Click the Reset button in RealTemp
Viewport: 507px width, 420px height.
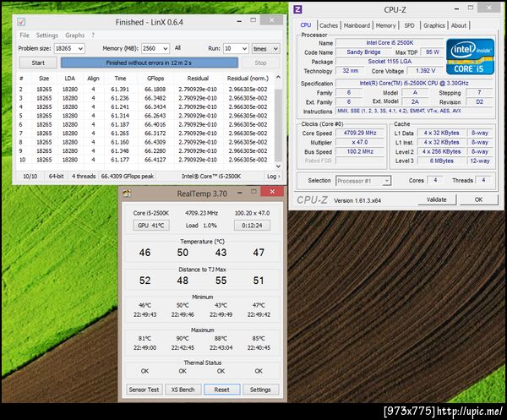[x=221, y=390]
